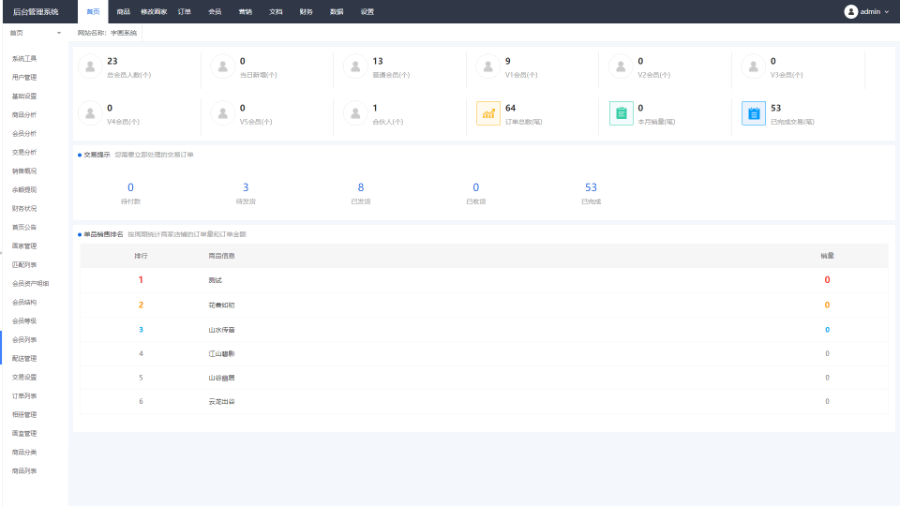Screen dimensions: 900x506
Task: Open the 财务 top menu
Action: click(306, 11)
